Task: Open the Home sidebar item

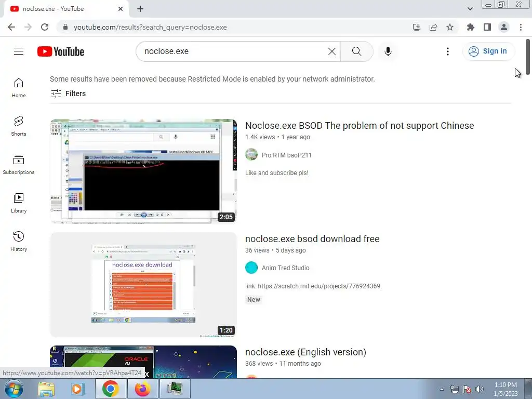Action: tap(19, 88)
